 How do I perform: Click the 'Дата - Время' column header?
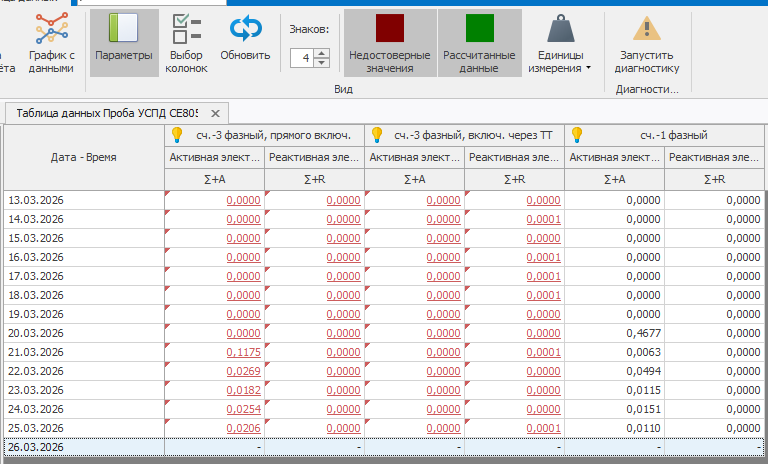click(84, 157)
